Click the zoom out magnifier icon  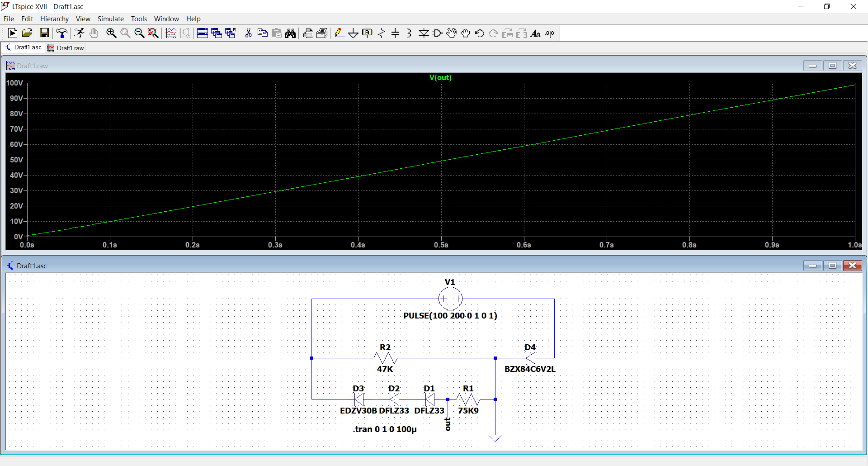click(x=139, y=33)
